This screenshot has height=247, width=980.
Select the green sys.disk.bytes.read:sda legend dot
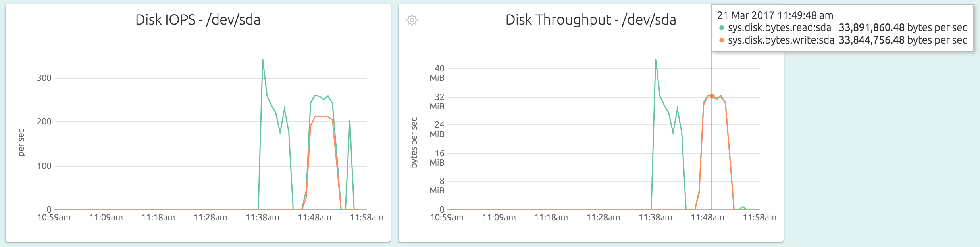[722, 28]
